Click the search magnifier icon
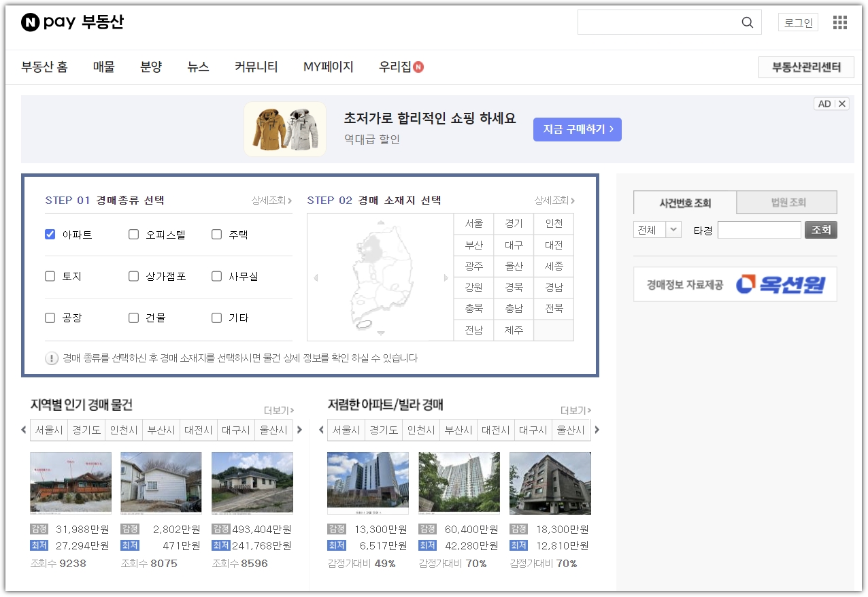 [747, 22]
